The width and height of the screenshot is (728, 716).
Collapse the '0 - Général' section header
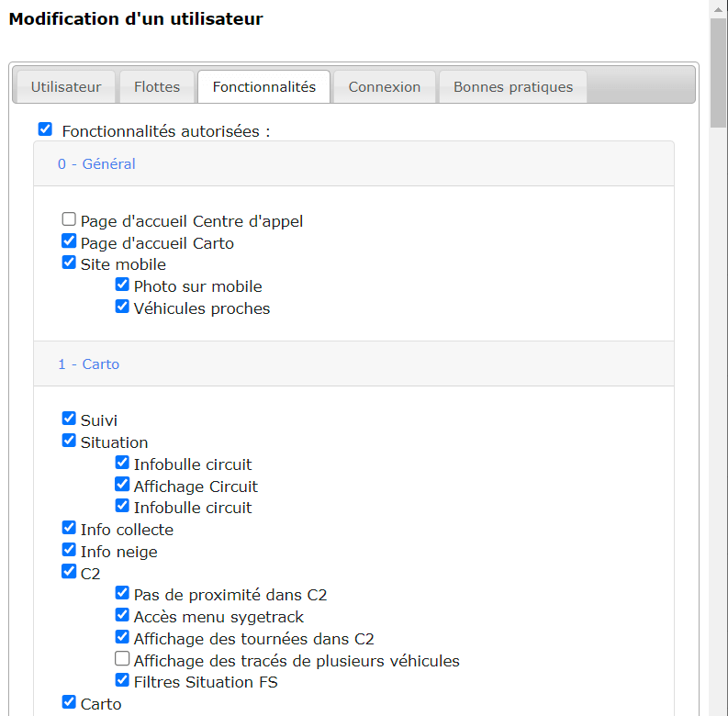click(x=96, y=164)
